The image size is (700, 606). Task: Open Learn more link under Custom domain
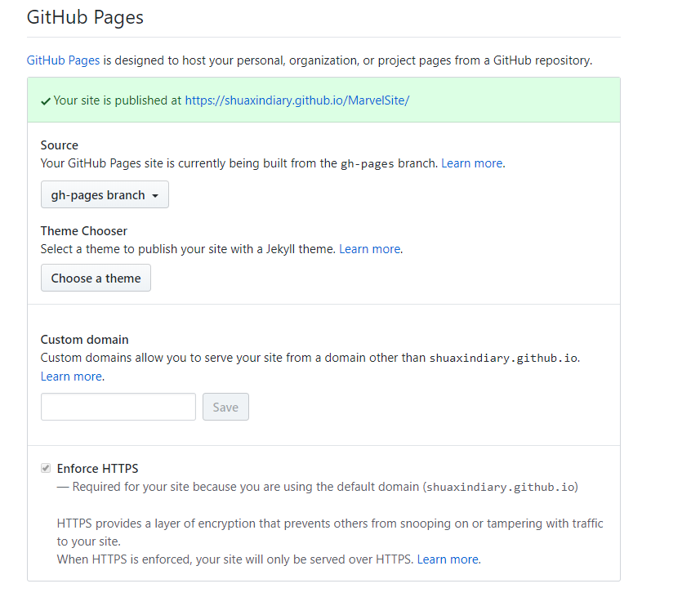pos(71,377)
